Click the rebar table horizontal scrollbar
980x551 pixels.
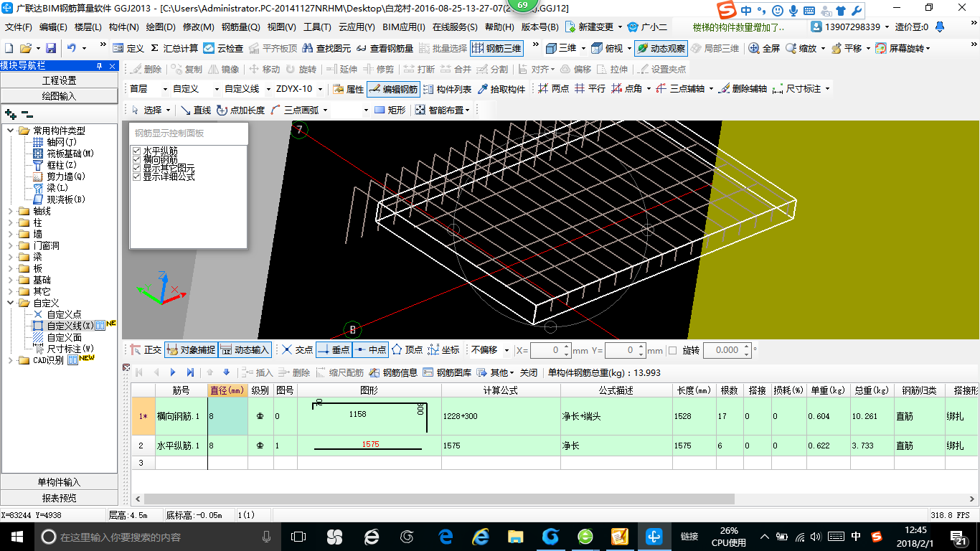tap(439, 499)
